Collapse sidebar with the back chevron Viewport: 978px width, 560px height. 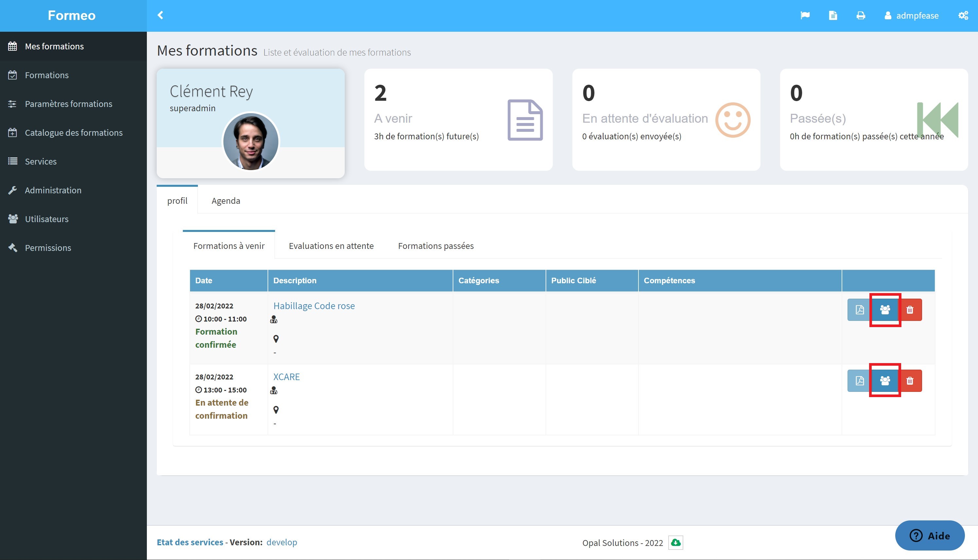point(160,15)
